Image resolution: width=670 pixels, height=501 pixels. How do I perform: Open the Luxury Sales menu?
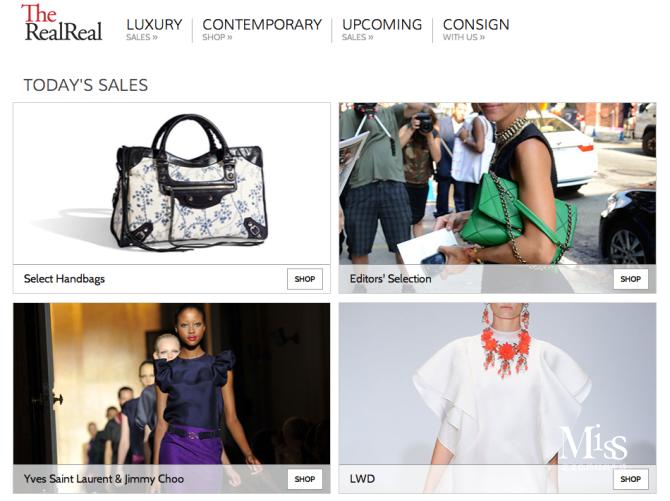(x=154, y=29)
